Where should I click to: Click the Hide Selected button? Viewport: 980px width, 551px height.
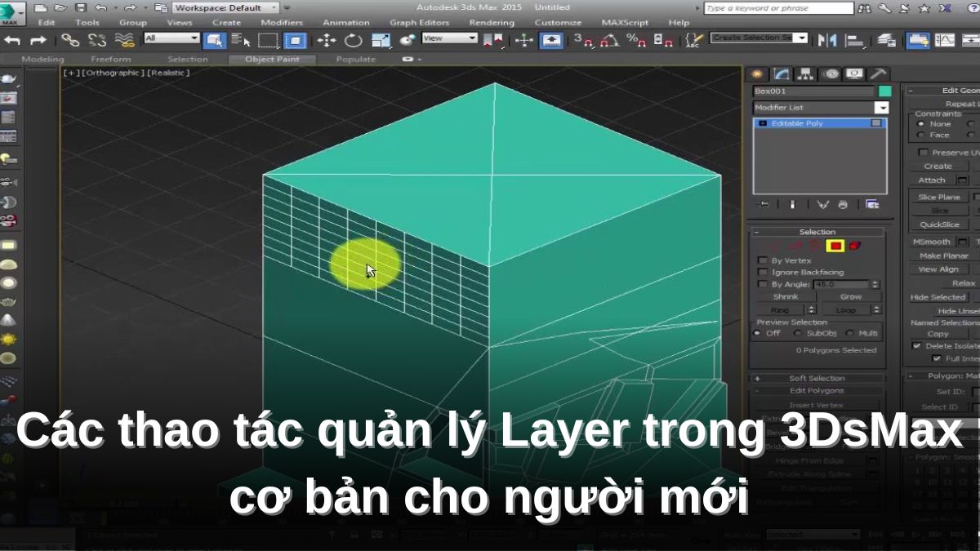tap(938, 297)
